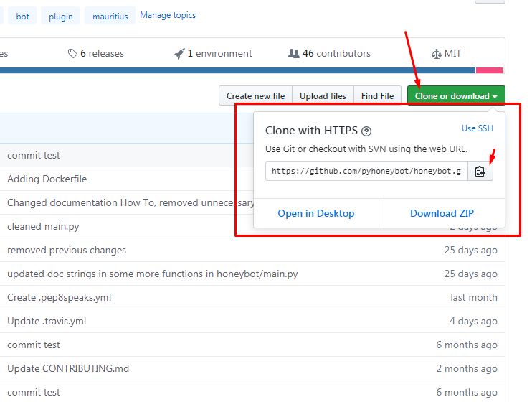The height and width of the screenshot is (402, 532).
Task: Click the scales license icon beside MIT
Action: [437, 54]
